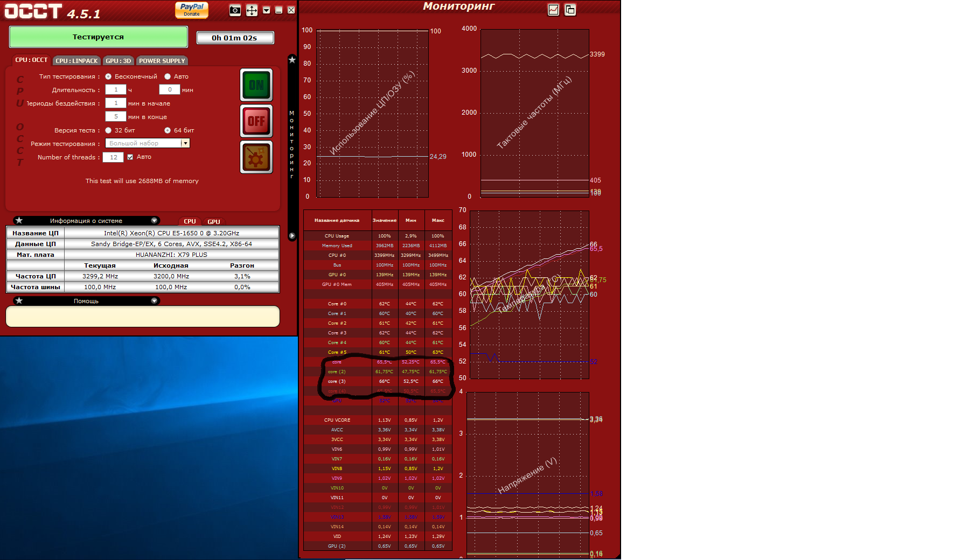This screenshot has height=560, width=968.
Task: Click the PayPal Donate button
Action: (191, 10)
